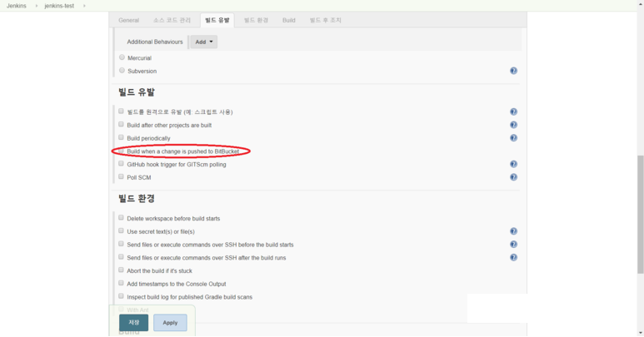The height and width of the screenshot is (337, 644).
Task: Check Build after other projects are built
Action: (121, 124)
